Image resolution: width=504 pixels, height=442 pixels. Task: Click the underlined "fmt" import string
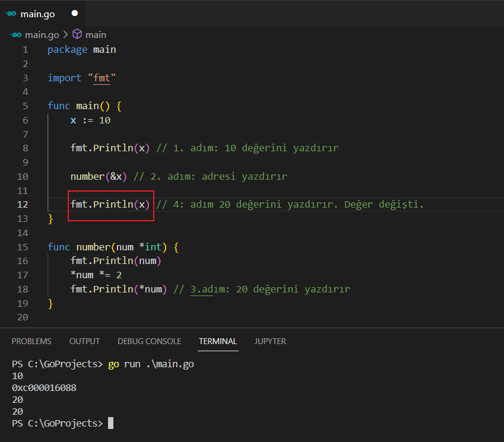pos(101,78)
